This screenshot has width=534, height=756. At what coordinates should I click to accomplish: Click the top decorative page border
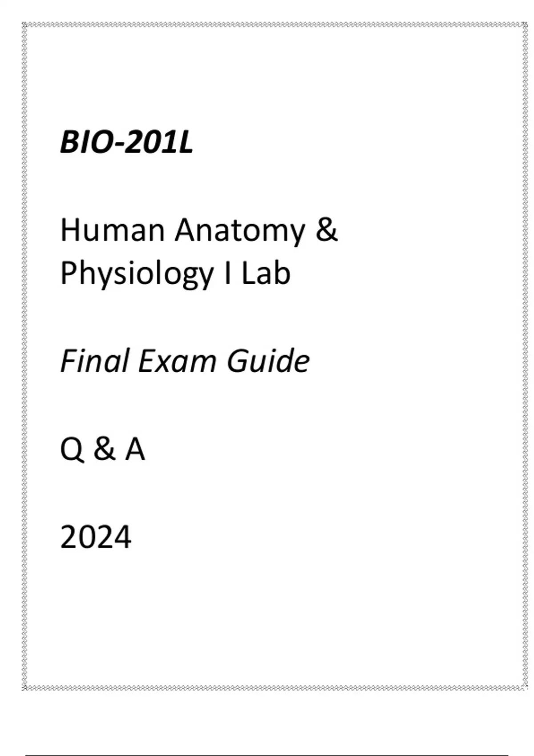point(267,24)
